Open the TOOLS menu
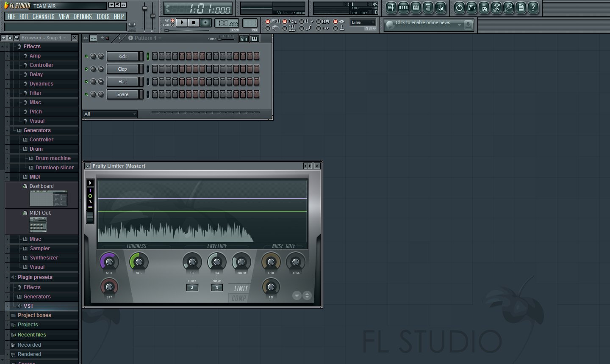Viewport: 610px width, 364px height. [x=103, y=17]
